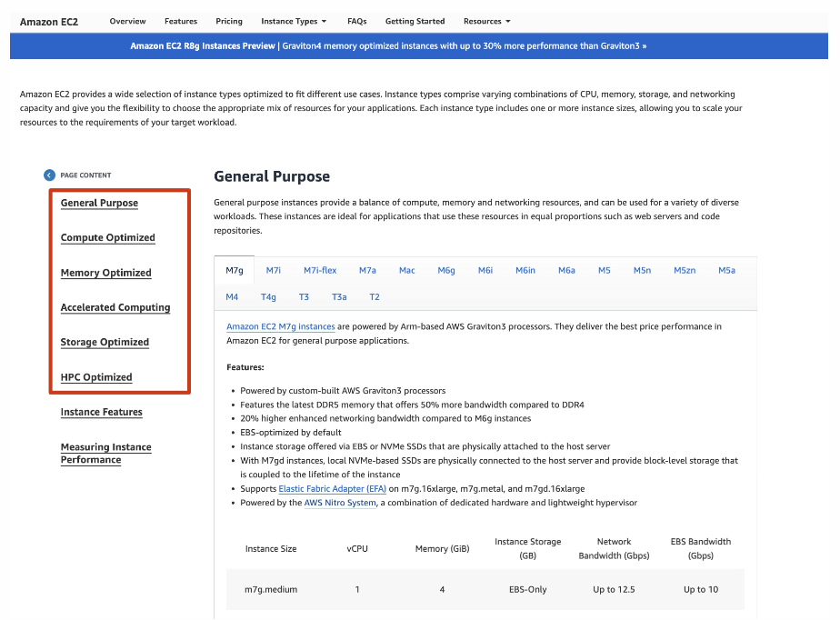
Task: Click the Amazon EC2 logo
Action: point(48,21)
